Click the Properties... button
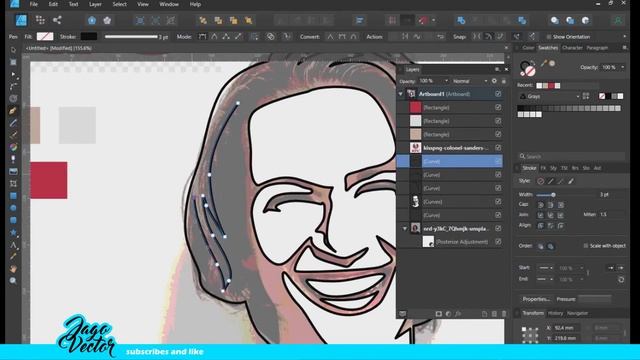This screenshot has height=360, width=640. (x=536, y=299)
